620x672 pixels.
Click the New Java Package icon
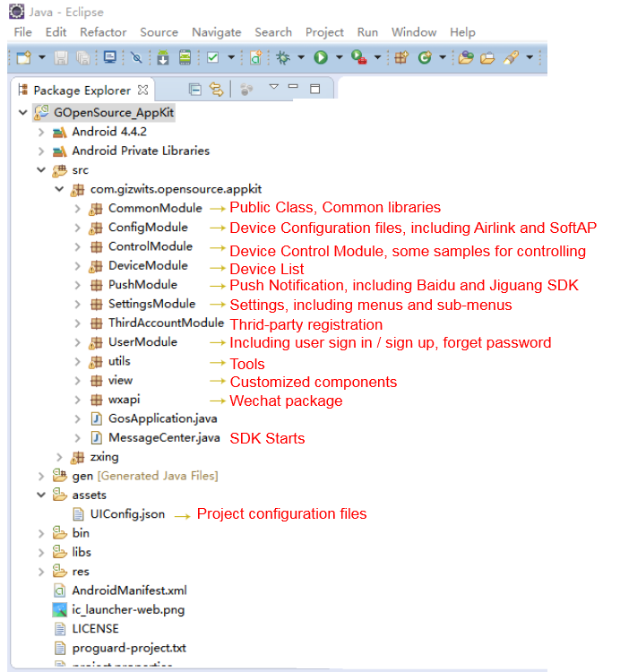[402, 57]
